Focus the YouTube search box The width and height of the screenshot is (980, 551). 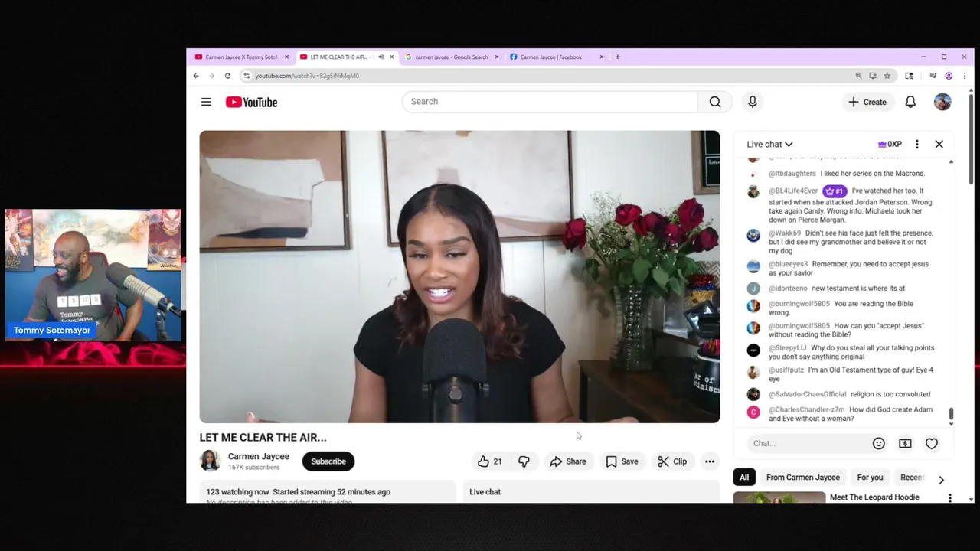[550, 102]
